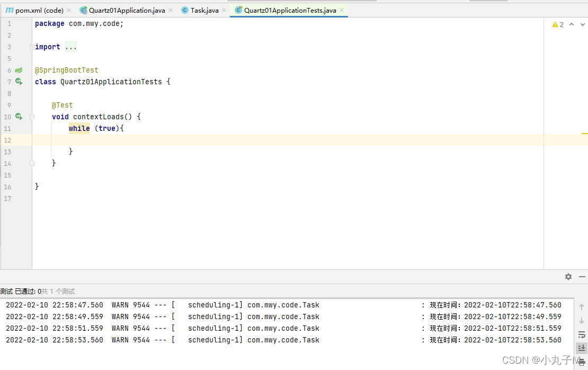The width and height of the screenshot is (588, 370).
Task: Collapse the contextLoads method body
Action: tap(32, 117)
